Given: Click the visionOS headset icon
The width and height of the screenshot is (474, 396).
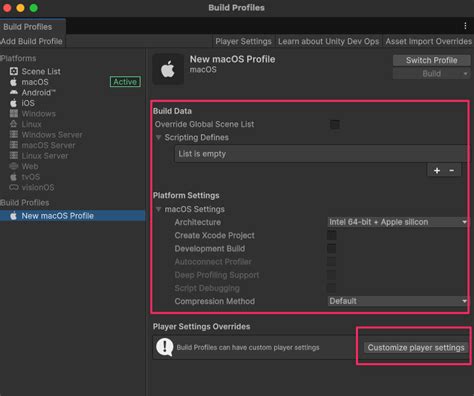Looking at the screenshot, I should [14, 187].
